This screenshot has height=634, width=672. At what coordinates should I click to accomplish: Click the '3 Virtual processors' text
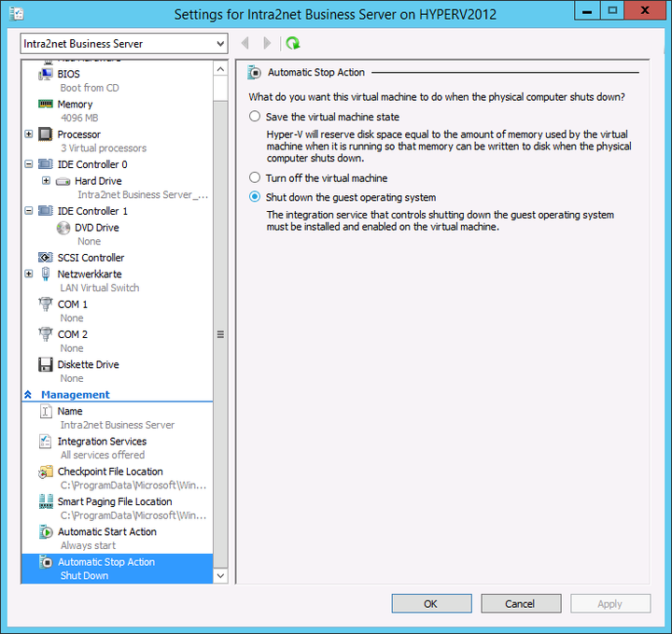[x=104, y=148]
